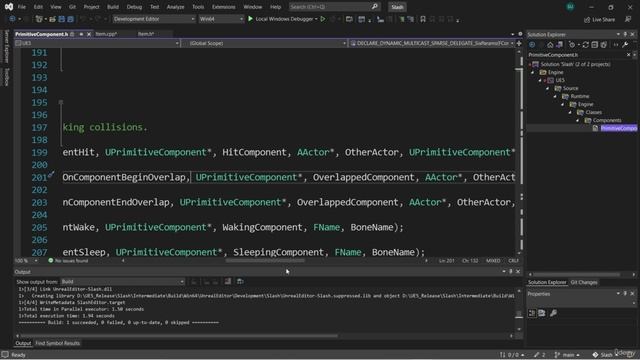Click editor horizontal scrollbar thumb
This screenshot has width=640, height=360.
coord(265,260)
